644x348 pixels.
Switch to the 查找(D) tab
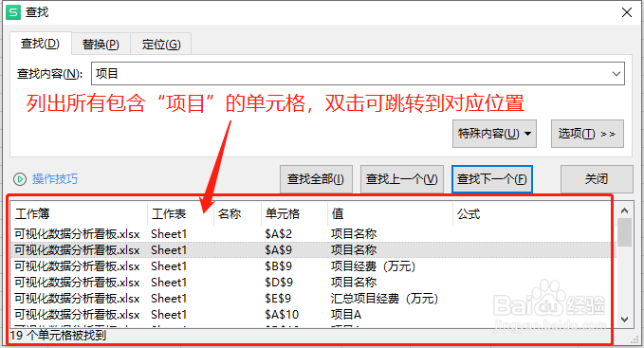point(40,44)
